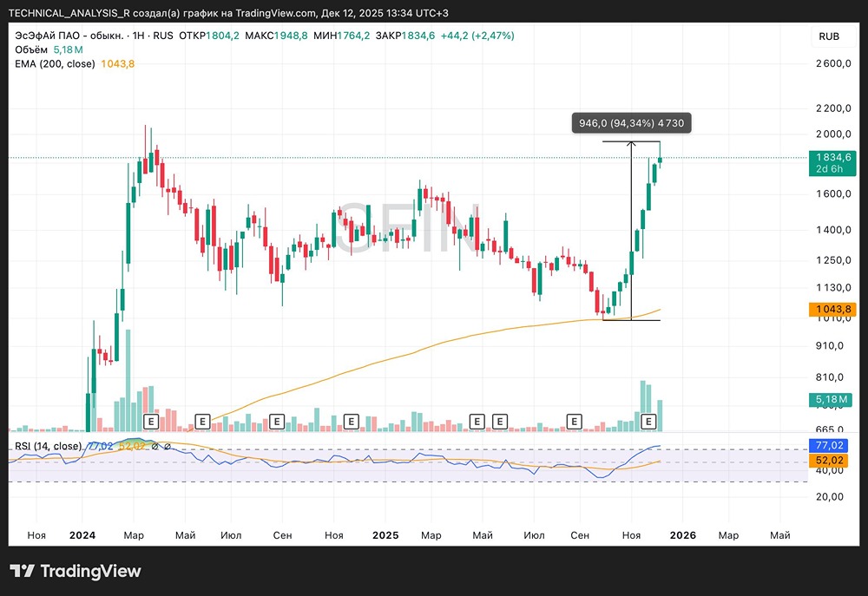
Task: Click the 2000,0 price axis label
Action: 833,134
